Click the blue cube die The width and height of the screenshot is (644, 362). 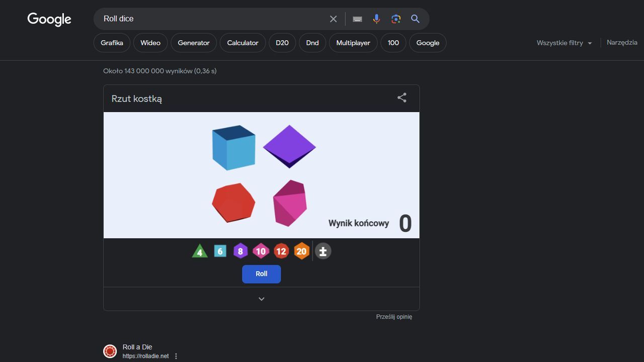point(233,148)
